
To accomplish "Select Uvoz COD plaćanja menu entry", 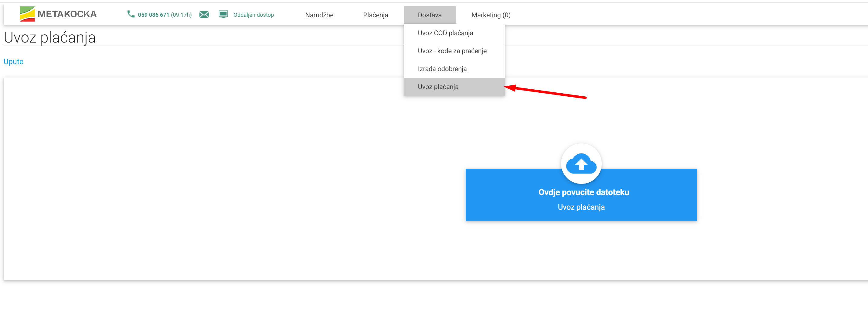I will coord(454,33).
